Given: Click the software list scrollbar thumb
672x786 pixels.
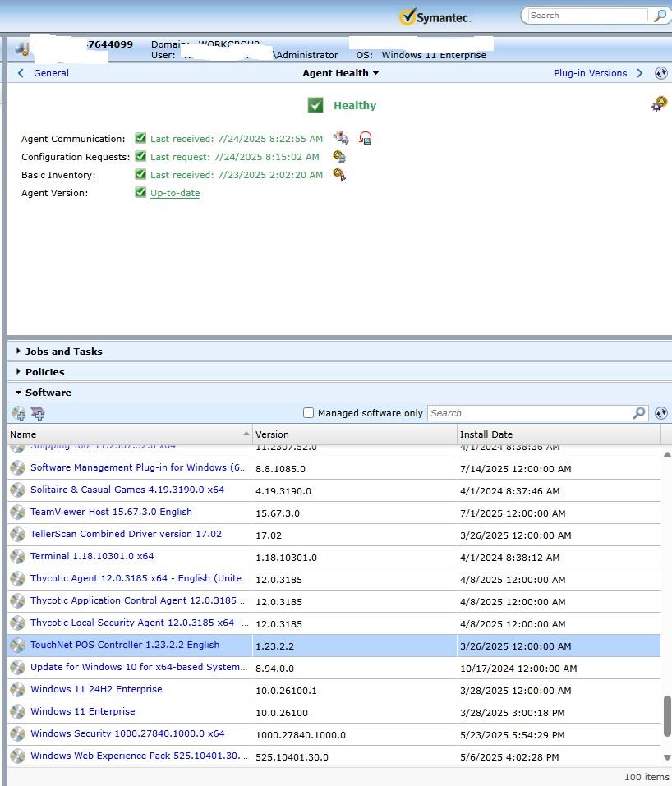Looking at the screenshot, I should click(x=667, y=716).
